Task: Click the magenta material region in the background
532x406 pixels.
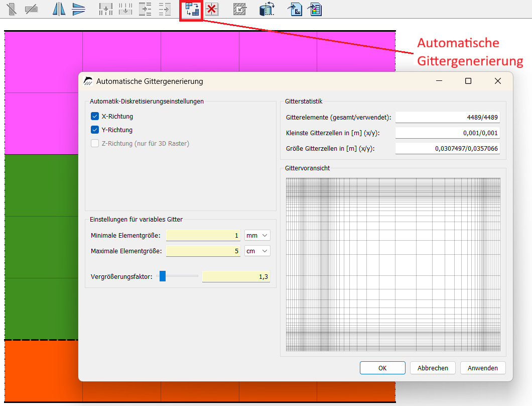Action: (x=41, y=92)
